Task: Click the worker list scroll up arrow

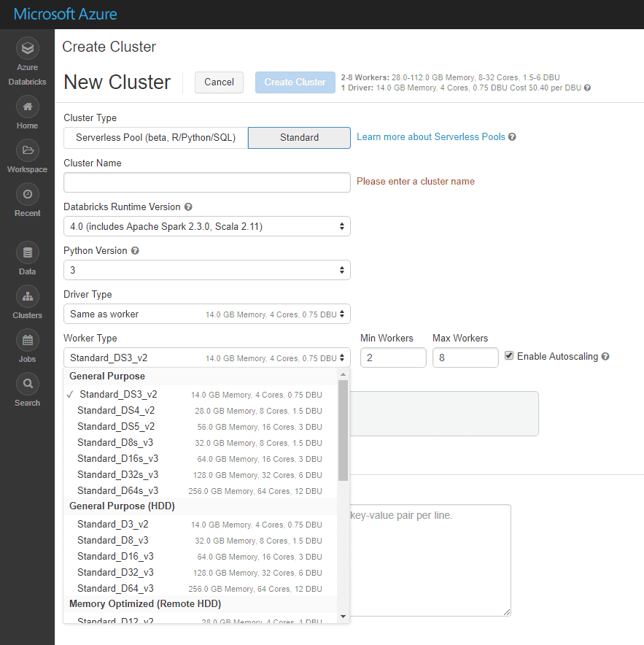Action: pyautogui.click(x=343, y=374)
